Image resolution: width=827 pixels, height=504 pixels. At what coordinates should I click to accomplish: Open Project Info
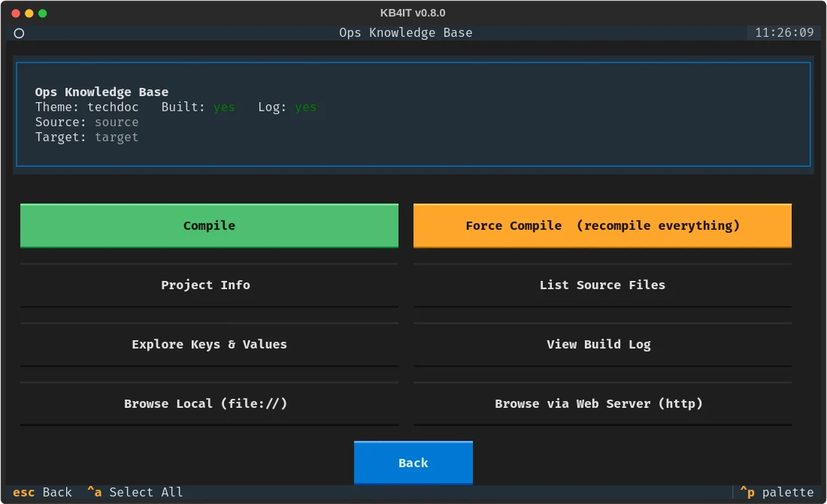click(210, 285)
